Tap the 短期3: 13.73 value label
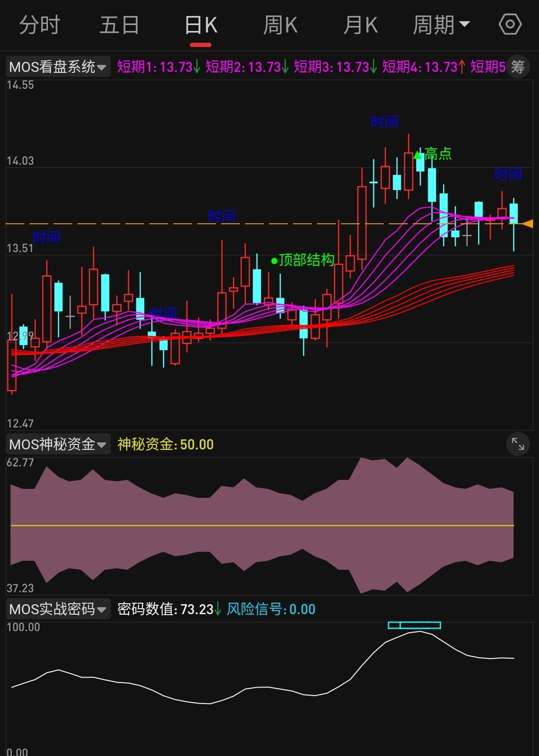This screenshot has height=756, width=539. 335,66
